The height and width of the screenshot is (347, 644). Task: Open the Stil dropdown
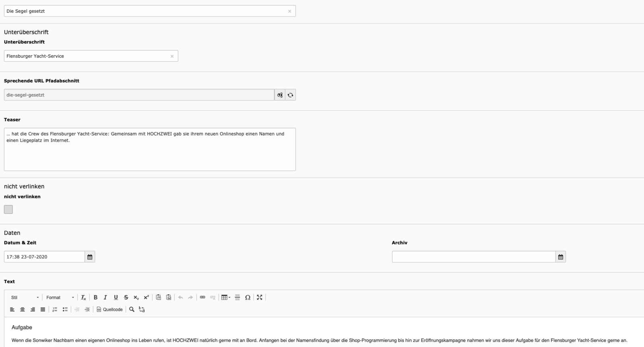click(25, 298)
